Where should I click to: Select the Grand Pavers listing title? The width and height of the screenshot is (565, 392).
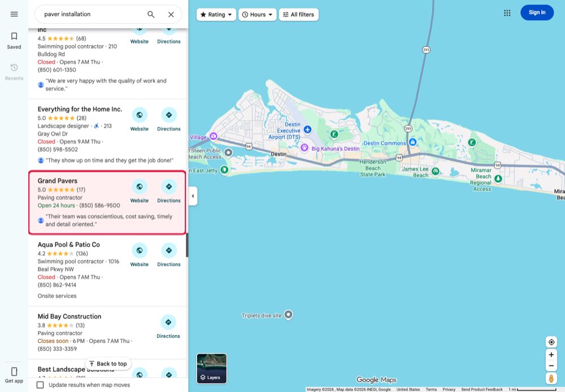coord(57,181)
